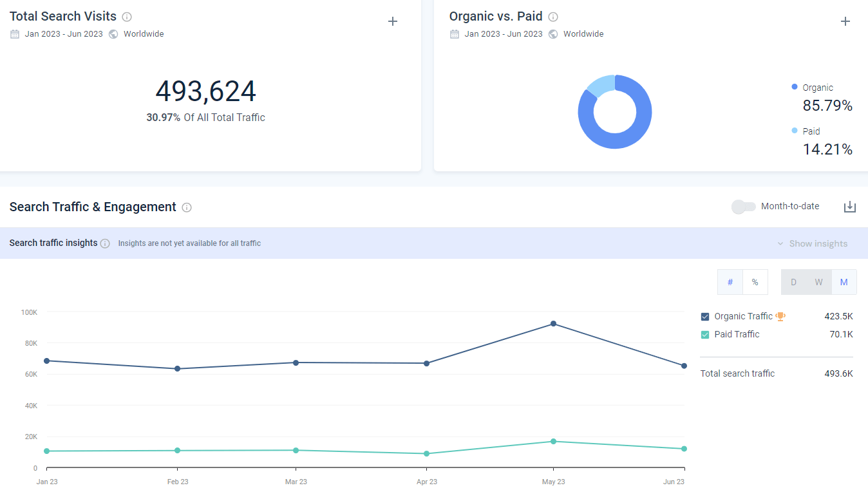Click calendar icon by Total Search Visits date
Screen dimensions: 868x499
coord(15,34)
